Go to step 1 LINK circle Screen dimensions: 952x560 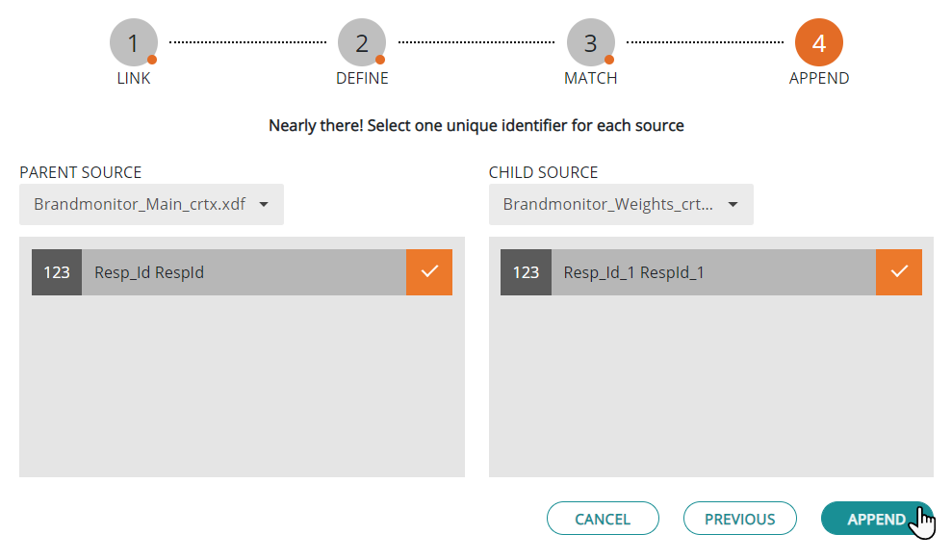pyautogui.click(x=134, y=42)
